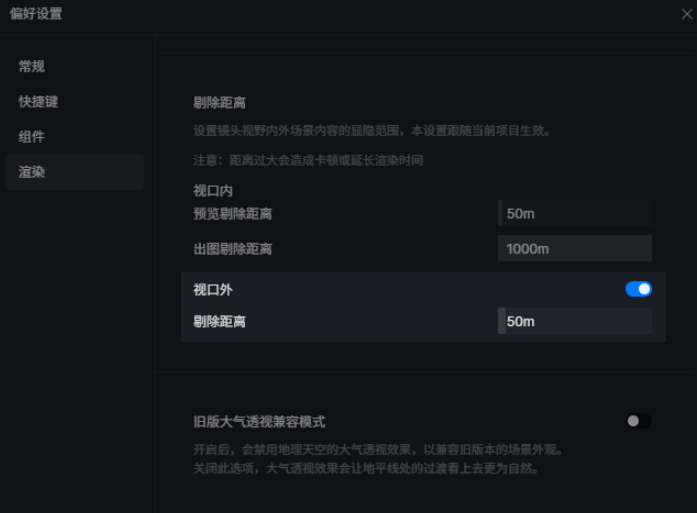Click the 视口外 剔除距离 50m field

pos(575,321)
